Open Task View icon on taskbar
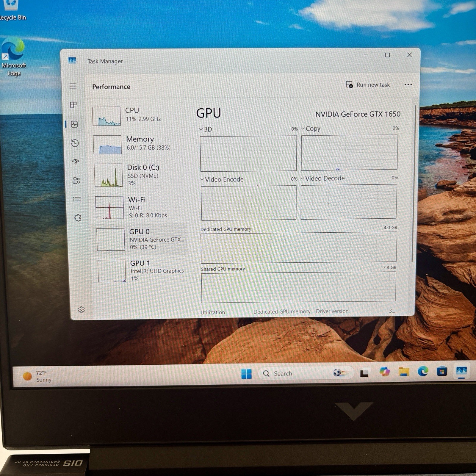 tap(364, 373)
